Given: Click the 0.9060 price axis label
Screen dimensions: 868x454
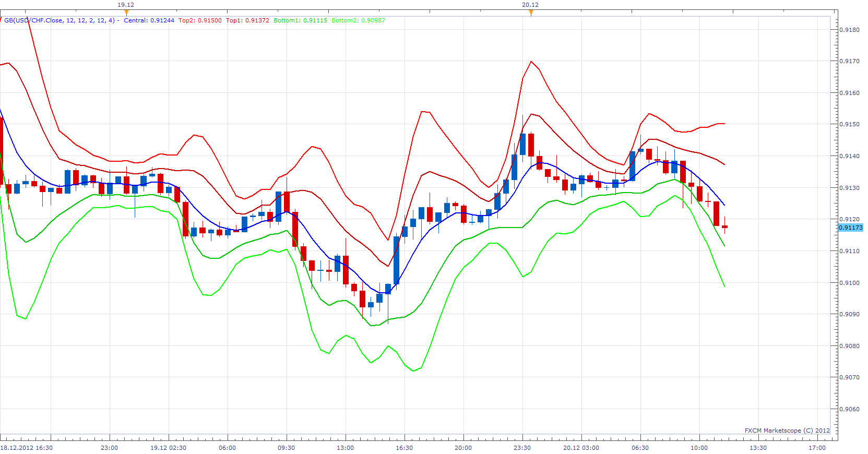Looking at the screenshot, I should (849, 409).
